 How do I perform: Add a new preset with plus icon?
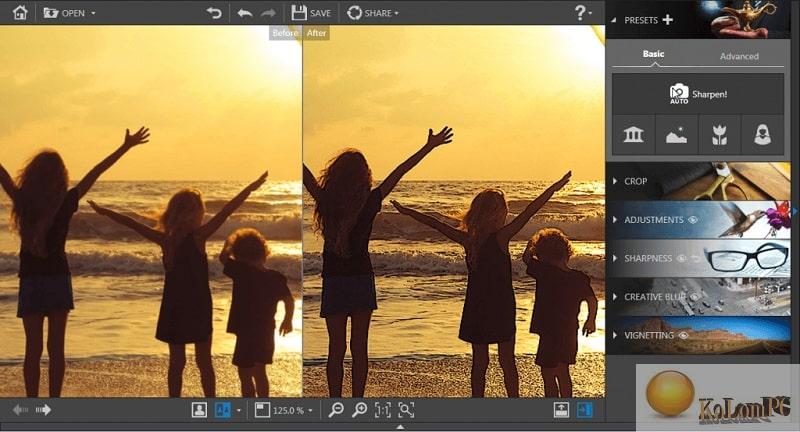[x=668, y=20]
